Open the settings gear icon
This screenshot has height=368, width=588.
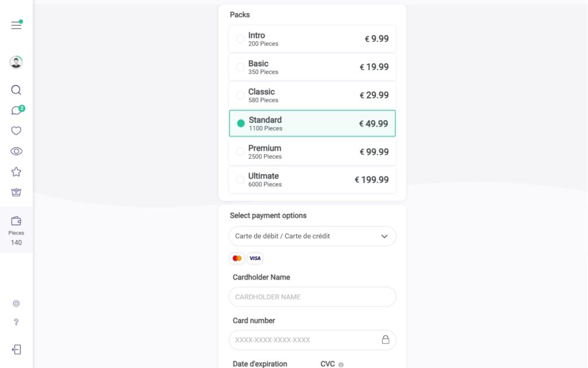point(16,304)
